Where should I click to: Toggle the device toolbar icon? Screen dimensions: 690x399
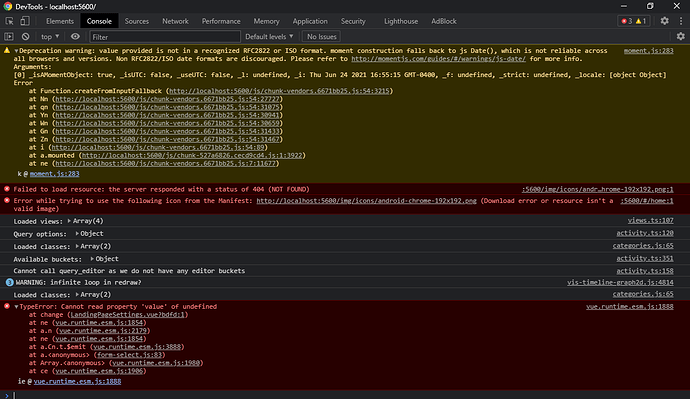pos(25,21)
